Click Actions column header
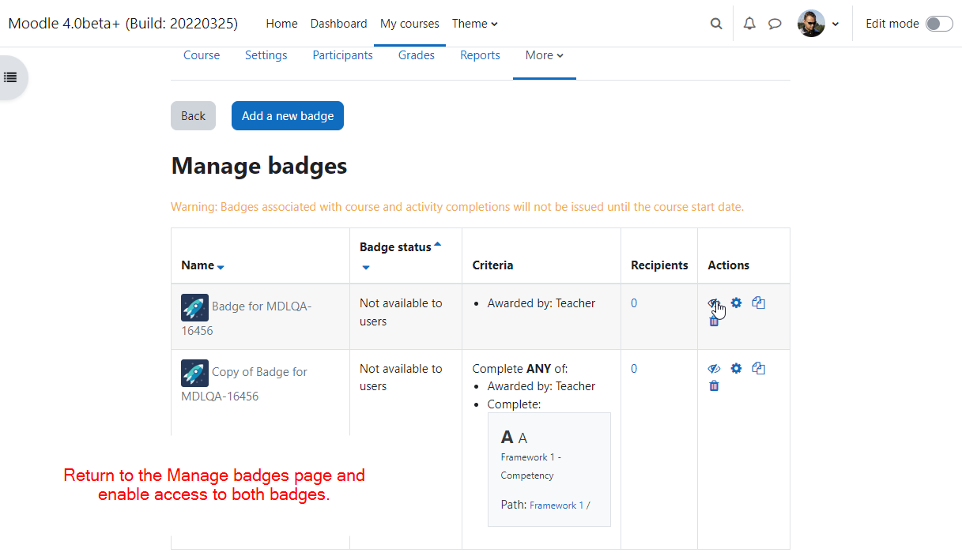The width and height of the screenshot is (962, 560). (729, 265)
